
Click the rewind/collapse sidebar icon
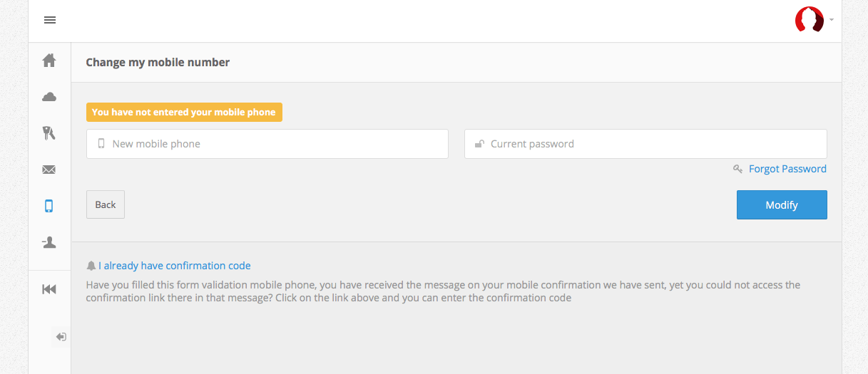point(49,289)
